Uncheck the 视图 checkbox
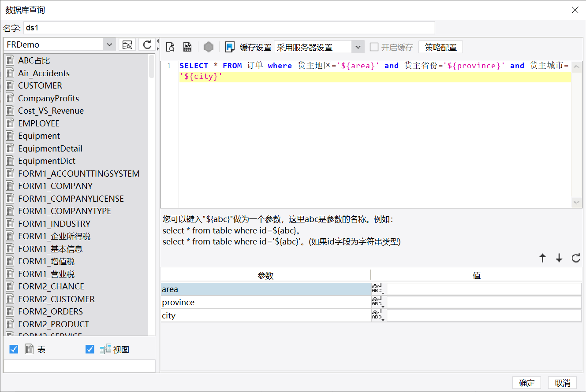586x392 pixels. coord(90,349)
